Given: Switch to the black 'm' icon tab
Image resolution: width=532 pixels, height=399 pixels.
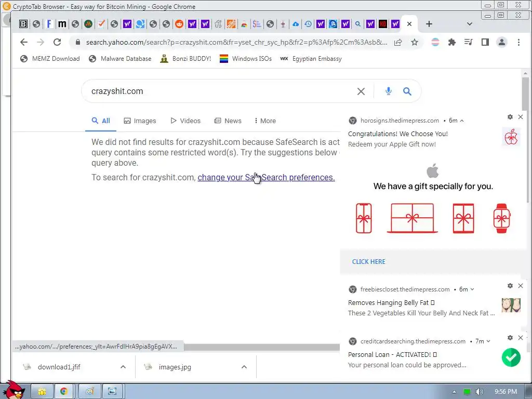Looking at the screenshot, I should (x=62, y=24).
